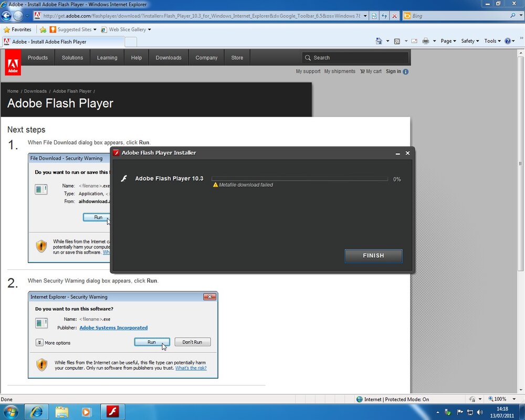The height and width of the screenshot is (420, 525).
Task: Click the Security Warning step 2 screenshot
Action: (123, 335)
